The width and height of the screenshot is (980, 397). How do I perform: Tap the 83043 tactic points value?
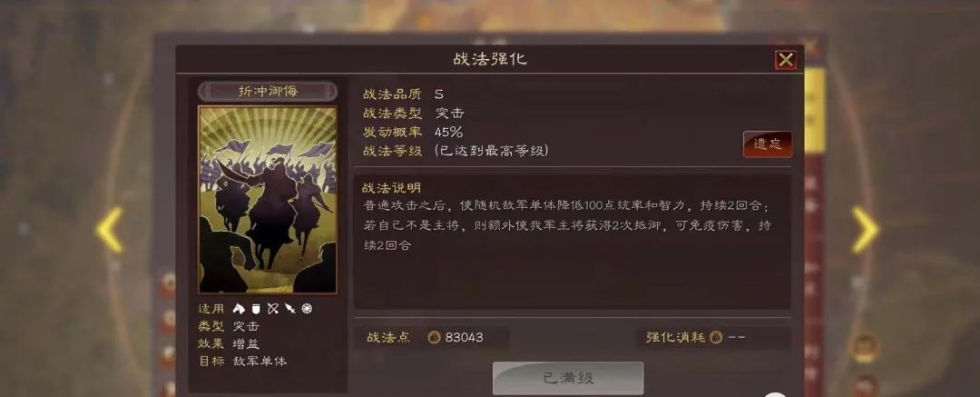coord(464,338)
